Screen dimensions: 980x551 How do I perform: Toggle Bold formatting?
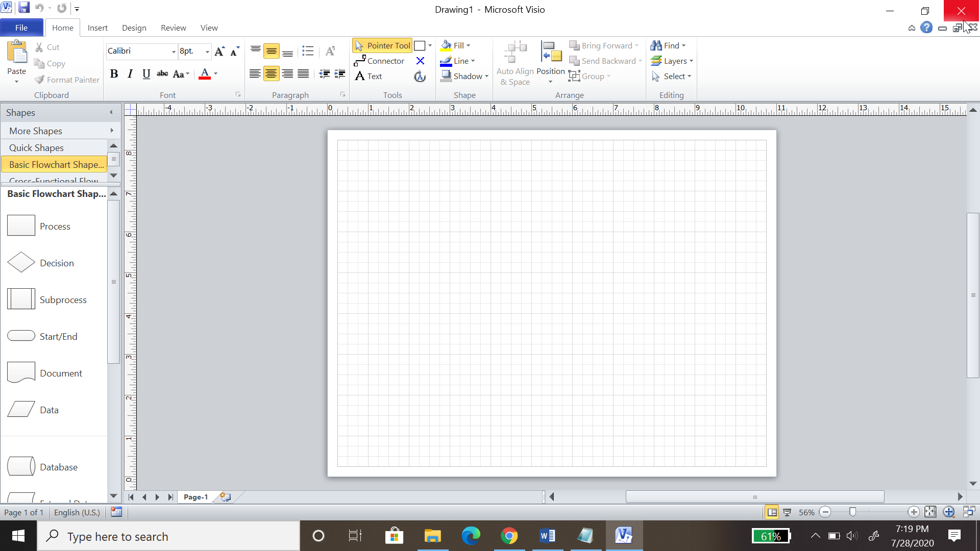[x=114, y=74]
